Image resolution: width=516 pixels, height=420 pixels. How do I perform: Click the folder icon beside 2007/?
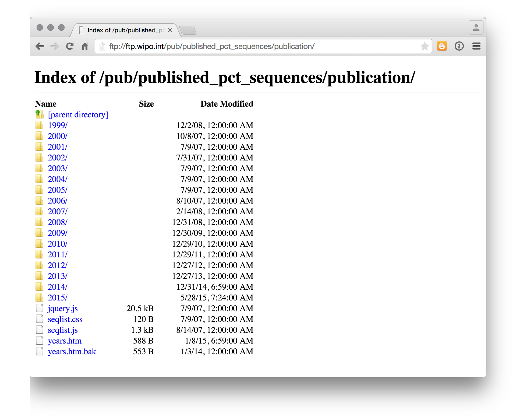pos(39,211)
